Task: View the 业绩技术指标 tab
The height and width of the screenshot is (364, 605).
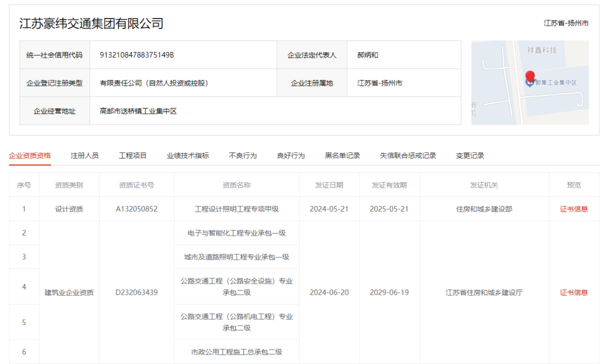Action: (188, 155)
